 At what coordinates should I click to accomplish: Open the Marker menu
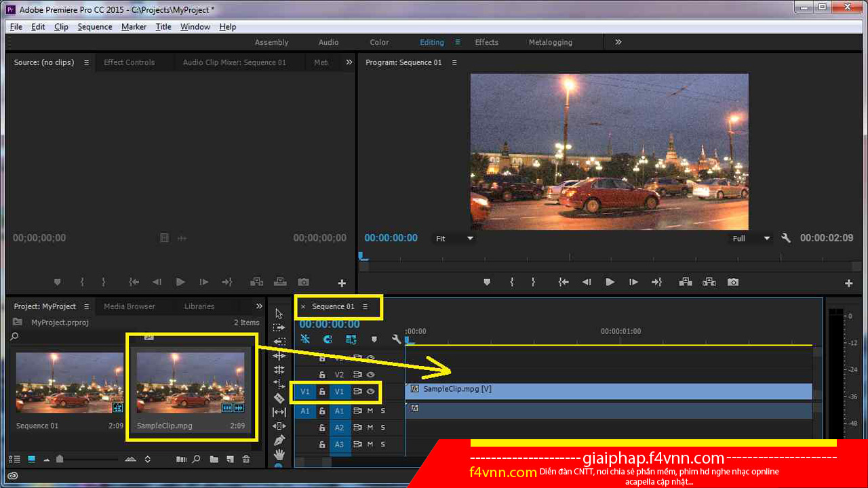coord(134,26)
